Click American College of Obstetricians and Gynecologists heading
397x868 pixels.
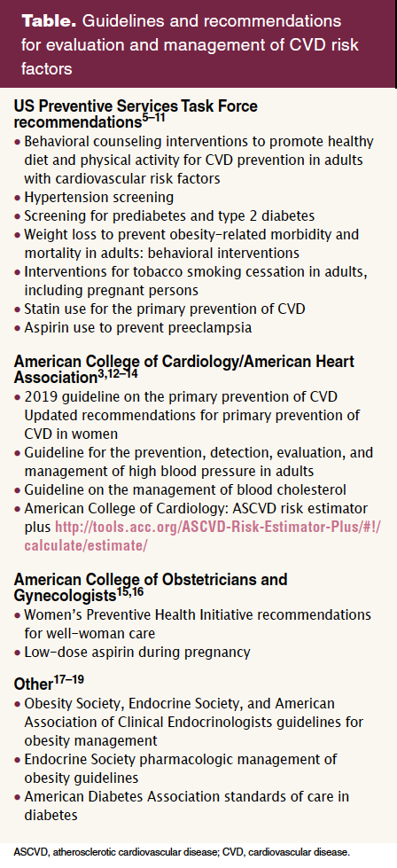(151, 587)
